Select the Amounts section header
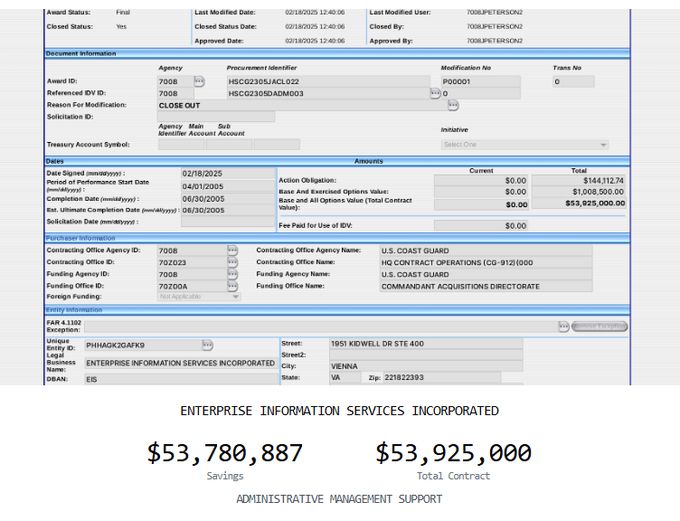680x521 pixels. [x=369, y=161]
